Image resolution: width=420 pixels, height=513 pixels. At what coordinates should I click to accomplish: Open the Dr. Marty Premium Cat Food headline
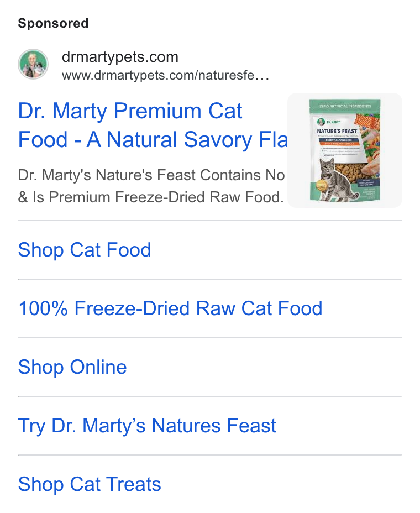click(153, 125)
